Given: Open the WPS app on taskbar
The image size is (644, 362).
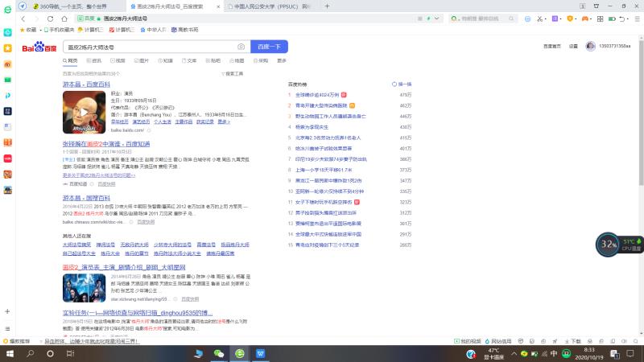Looking at the screenshot, I should 260,353.
